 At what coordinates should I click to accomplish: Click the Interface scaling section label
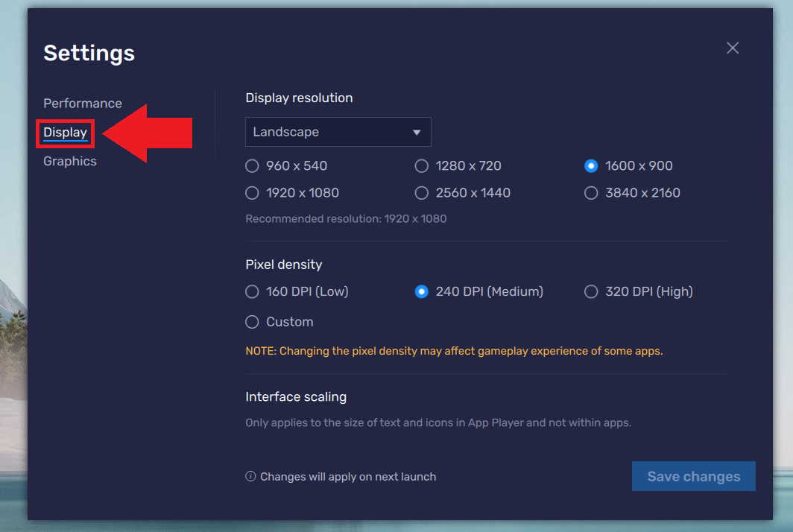(296, 396)
